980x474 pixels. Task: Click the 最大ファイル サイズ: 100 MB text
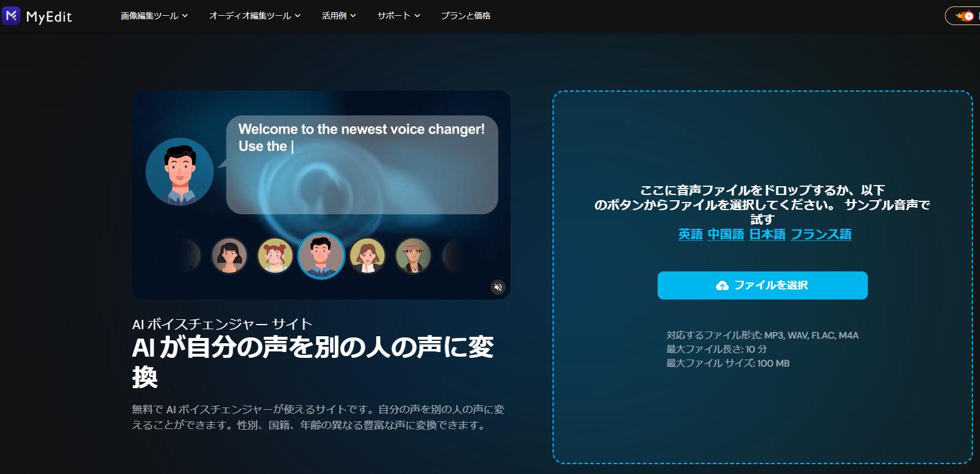pos(728,363)
